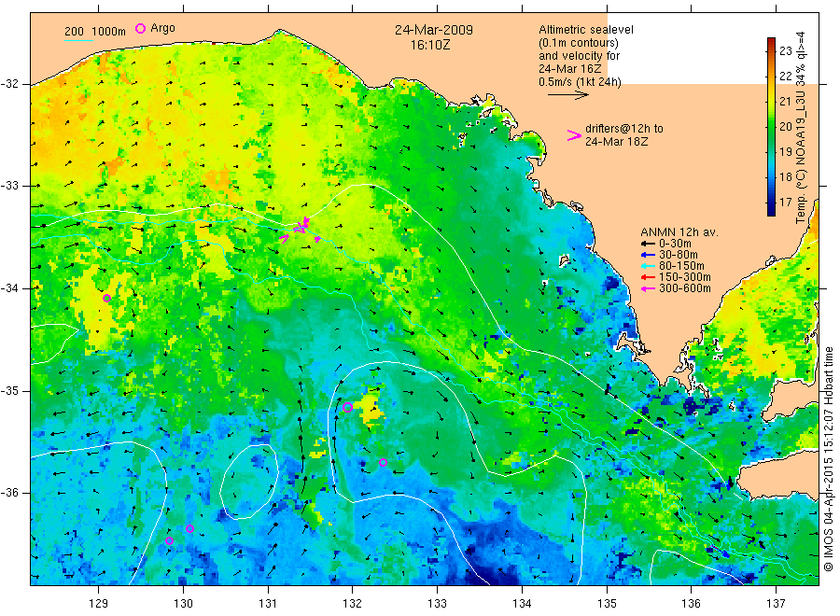Click the Altimetric sealevel text
840x616 pixels.
pos(586,30)
